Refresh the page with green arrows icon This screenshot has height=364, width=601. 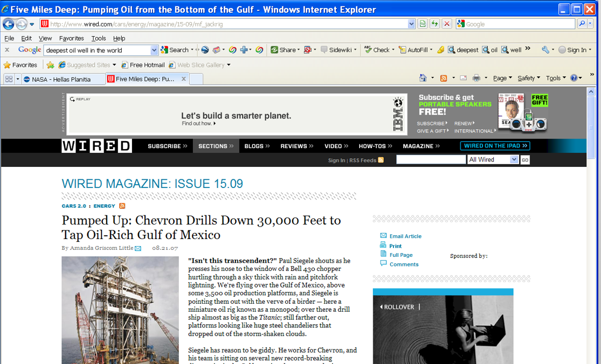click(x=434, y=24)
